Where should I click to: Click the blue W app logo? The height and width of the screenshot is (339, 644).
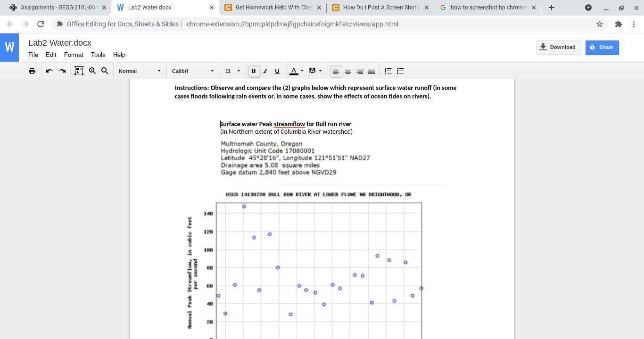tap(9, 48)
